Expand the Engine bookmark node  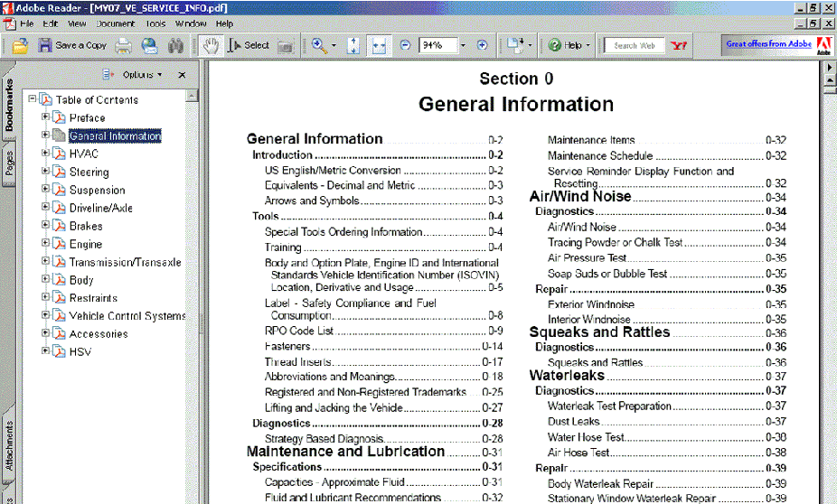coord(46,244)
